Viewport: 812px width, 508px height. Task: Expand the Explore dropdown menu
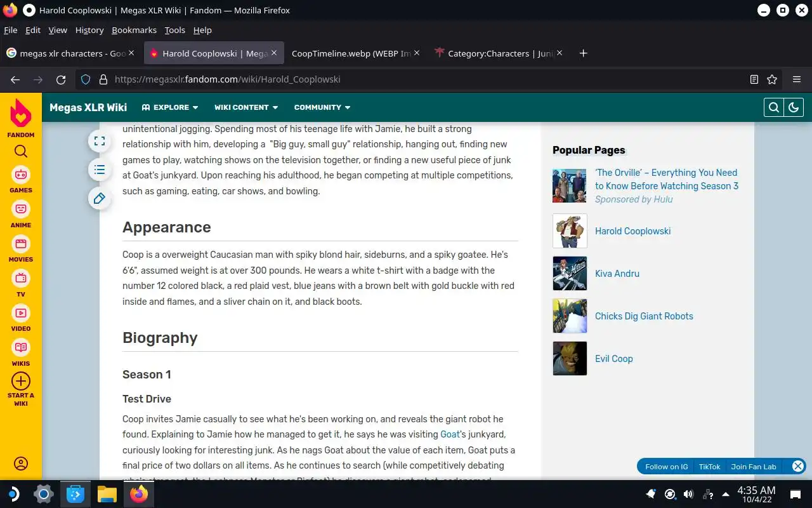170,107
